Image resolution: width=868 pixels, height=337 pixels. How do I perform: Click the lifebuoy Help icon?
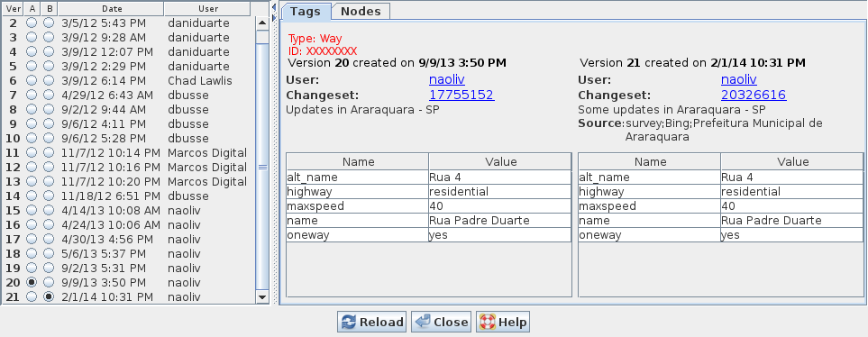click(488, 322)
